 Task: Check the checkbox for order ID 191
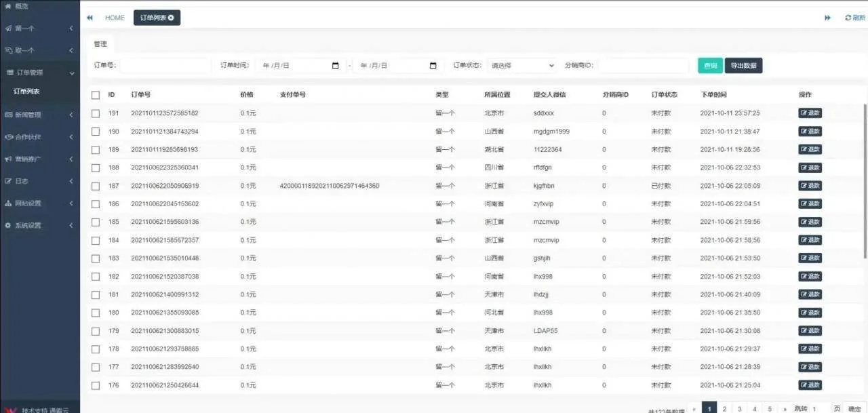(x=95, y=113)
